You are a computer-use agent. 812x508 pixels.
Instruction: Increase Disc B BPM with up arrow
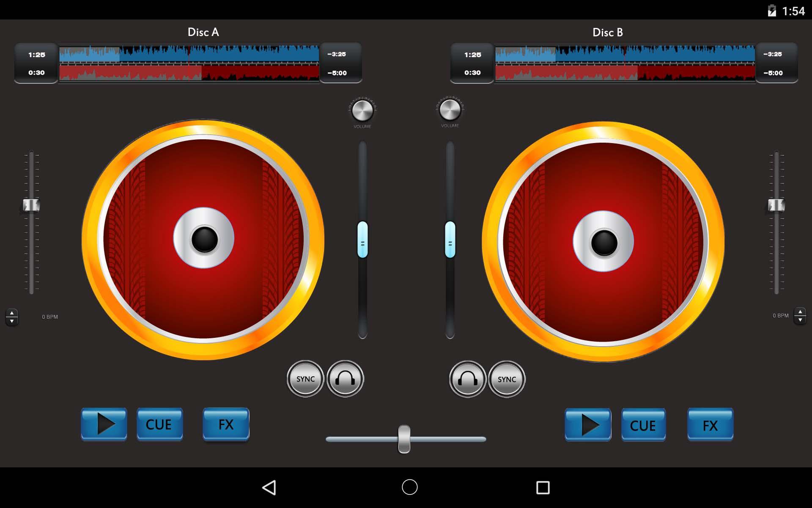[800, 312]
